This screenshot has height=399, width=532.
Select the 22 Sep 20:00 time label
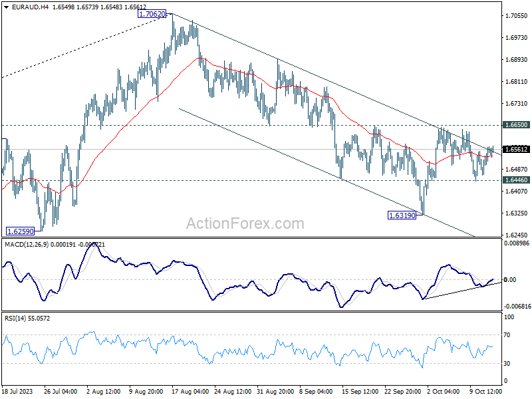[403, 391]
